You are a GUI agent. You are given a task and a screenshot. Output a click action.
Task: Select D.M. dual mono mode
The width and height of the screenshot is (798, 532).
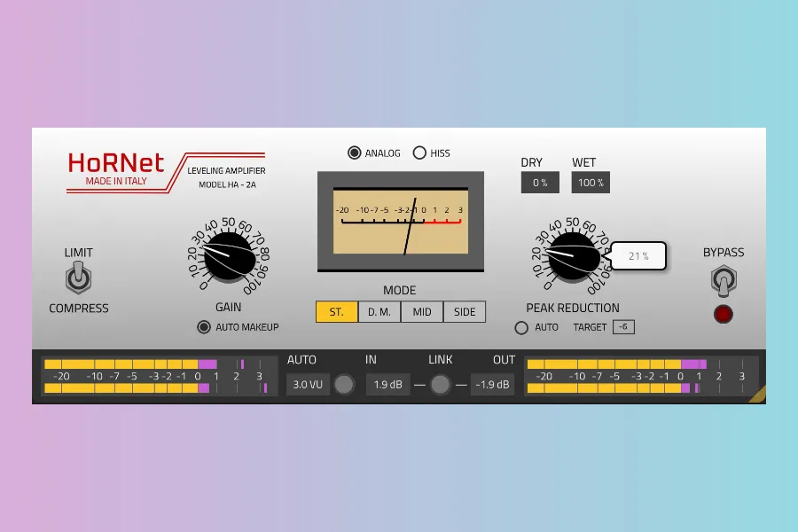pos(379,311)
